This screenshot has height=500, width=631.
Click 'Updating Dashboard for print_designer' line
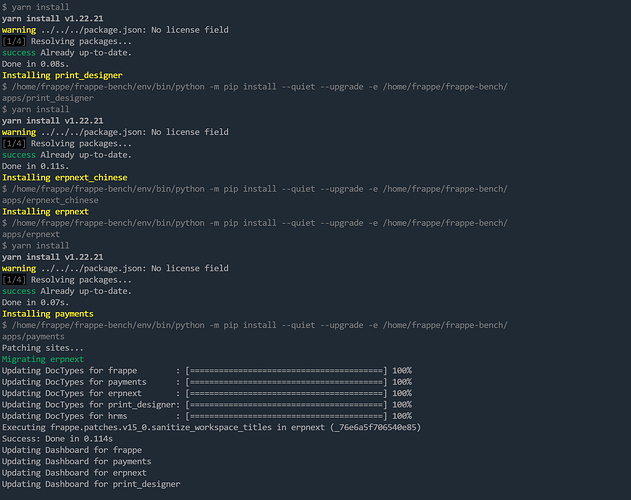point(91,484)
